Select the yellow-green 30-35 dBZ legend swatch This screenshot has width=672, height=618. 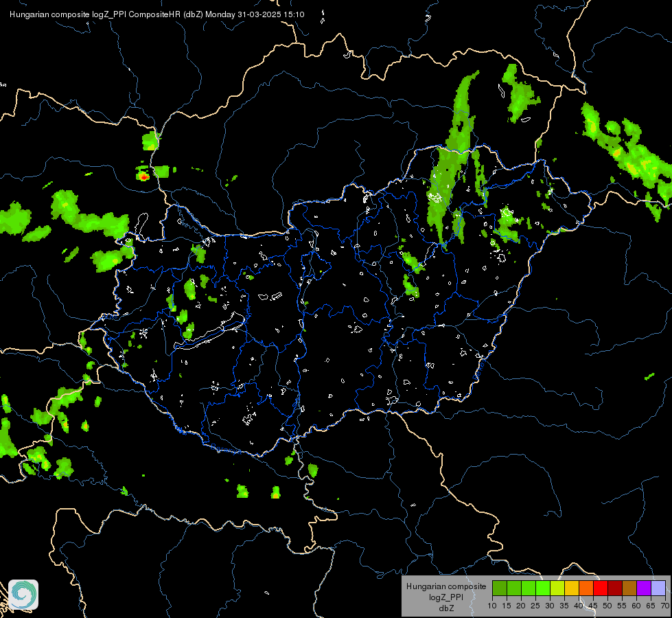click(557, 588)
